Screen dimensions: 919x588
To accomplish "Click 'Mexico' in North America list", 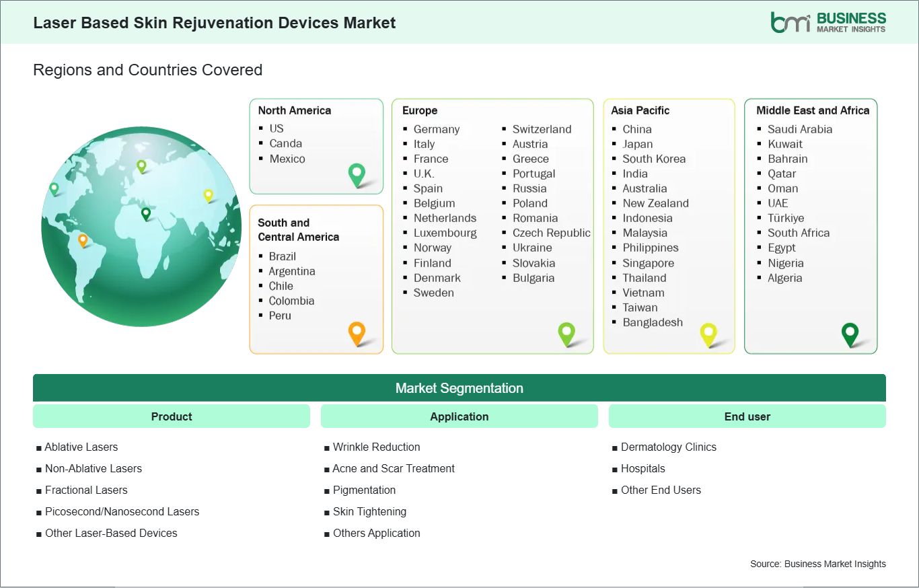I will [x=287, y=159].
